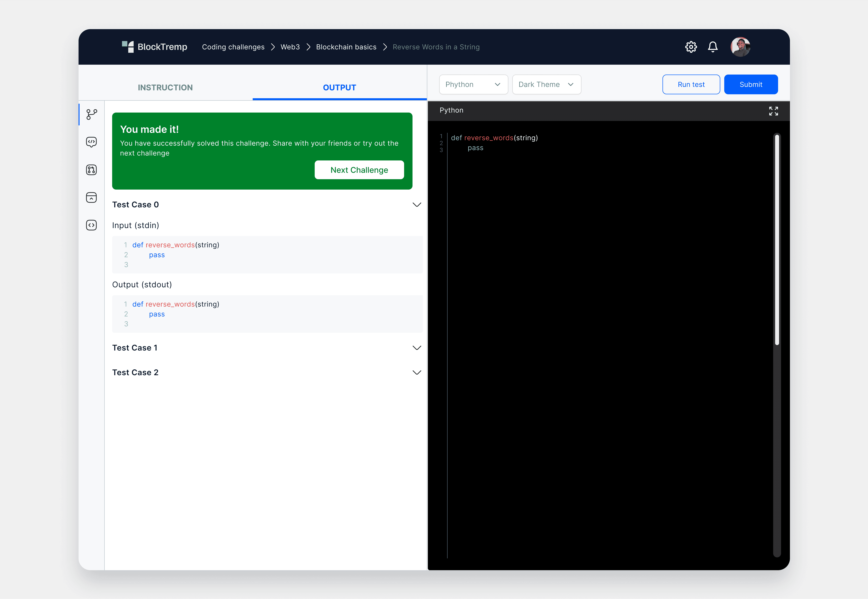This screenshot has width=868, height=599.
Task: Expand Test Case 1 section
Action: point(416,348)
